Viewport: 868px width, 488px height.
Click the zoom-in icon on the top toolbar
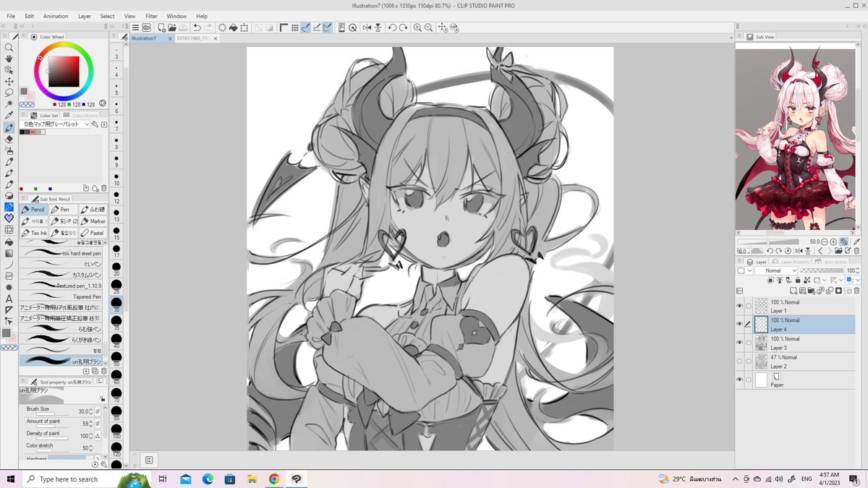click(x=418, y=27)
